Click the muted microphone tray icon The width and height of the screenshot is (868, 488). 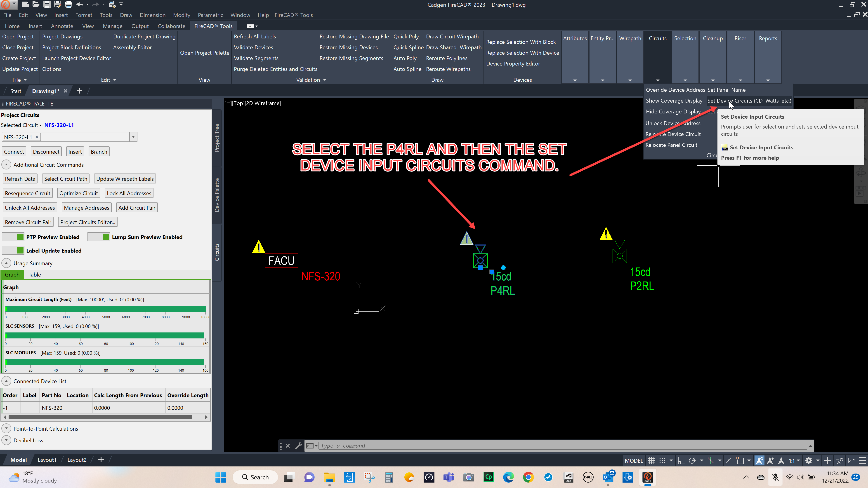click(775, 477)
